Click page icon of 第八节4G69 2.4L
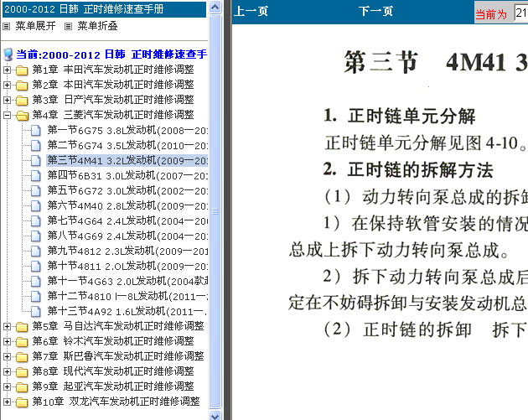The height and width of the screenshot is (420, 528). tap(36, 236)
